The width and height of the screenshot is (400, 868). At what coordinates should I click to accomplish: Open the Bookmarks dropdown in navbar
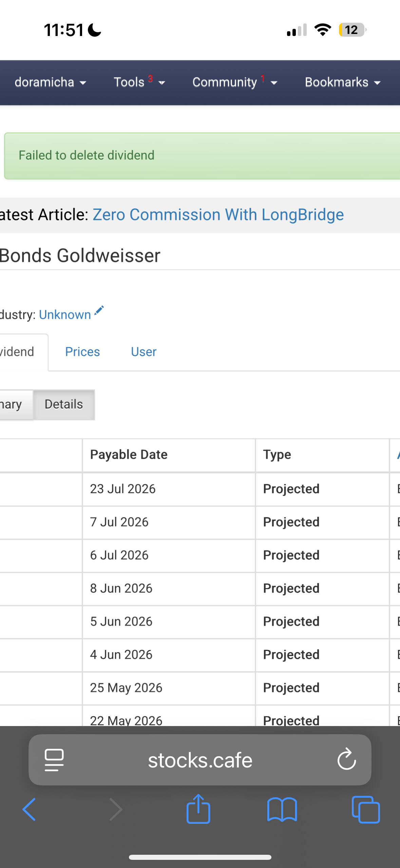click(343, 82)
